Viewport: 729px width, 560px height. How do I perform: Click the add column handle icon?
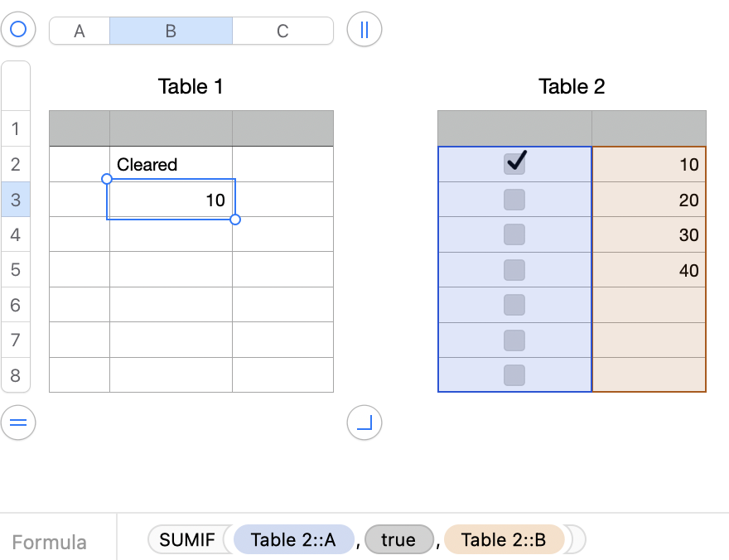coord(364,31)
